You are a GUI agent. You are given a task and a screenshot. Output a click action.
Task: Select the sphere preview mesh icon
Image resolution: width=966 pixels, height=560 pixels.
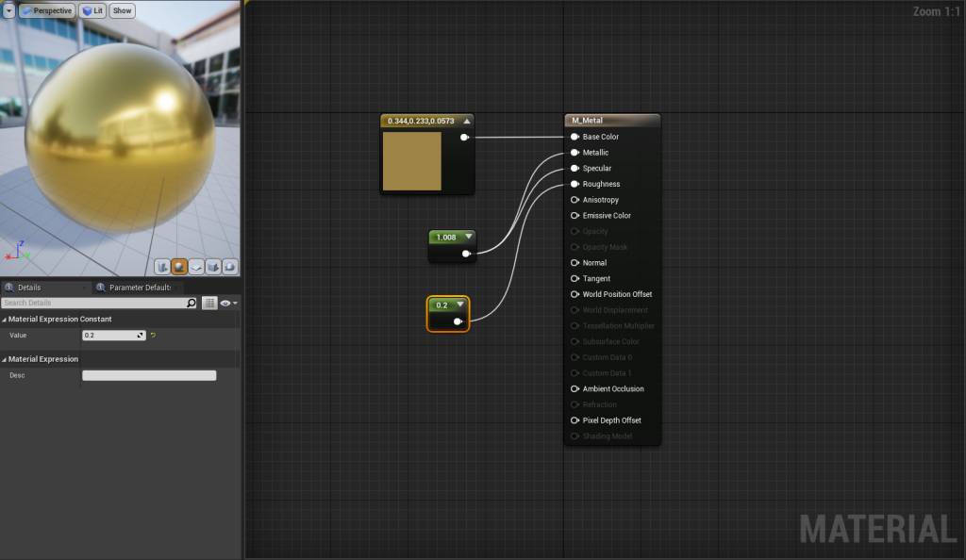pos(179,267)
